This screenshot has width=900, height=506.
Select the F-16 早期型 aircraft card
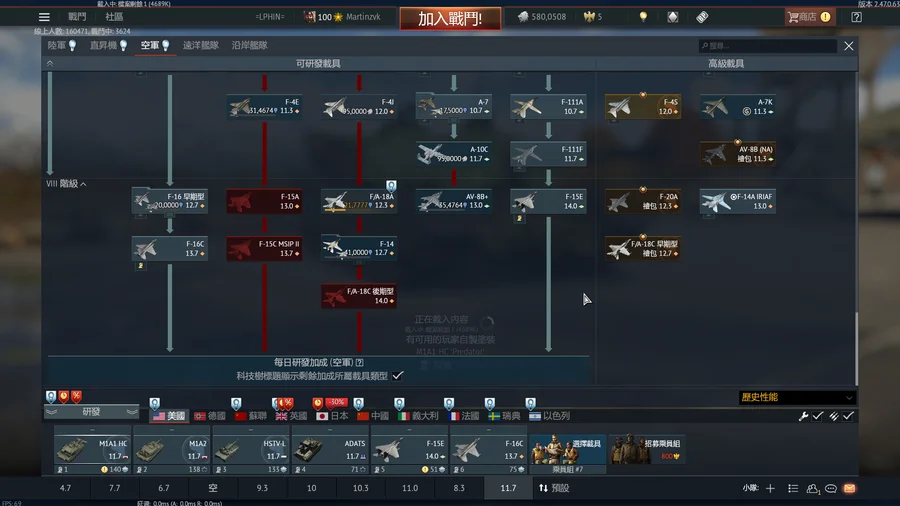tap(169, 201)
